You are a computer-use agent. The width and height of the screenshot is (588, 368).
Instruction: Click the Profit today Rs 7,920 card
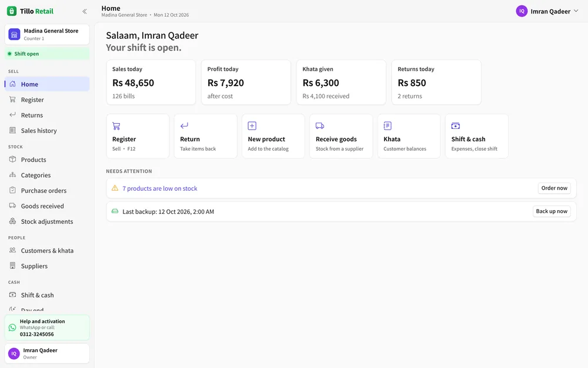(246, 82)
